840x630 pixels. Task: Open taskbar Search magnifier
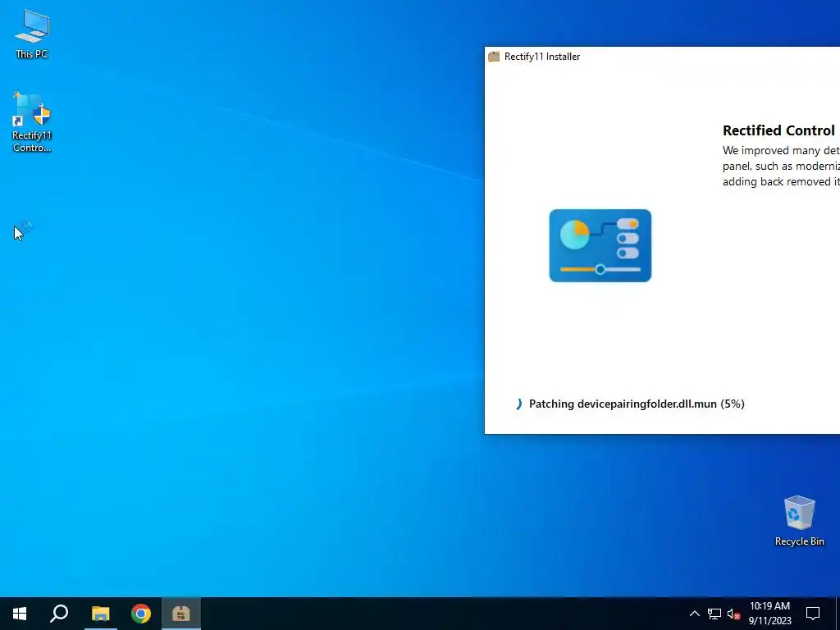(59, 614)
